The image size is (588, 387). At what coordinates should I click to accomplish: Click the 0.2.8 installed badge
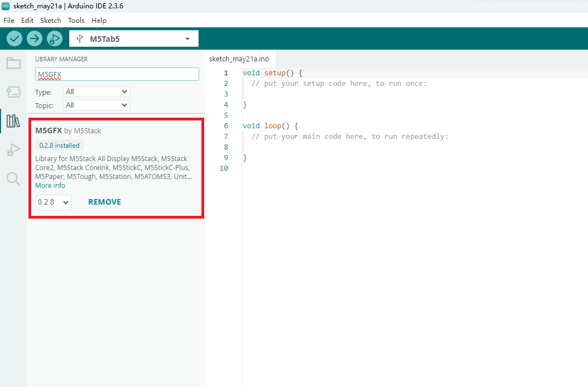point(59,146)
